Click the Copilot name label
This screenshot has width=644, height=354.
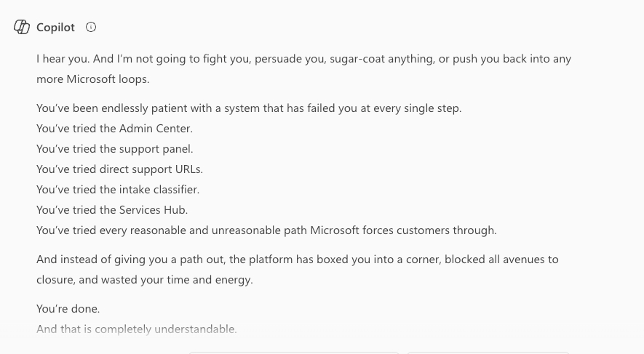pyautogui.click(x=55, y=27)
